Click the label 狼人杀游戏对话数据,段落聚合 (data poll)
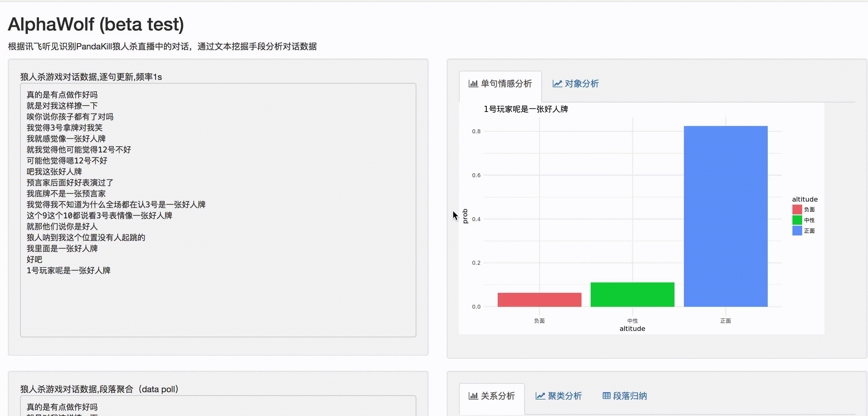 coord(99,389)
